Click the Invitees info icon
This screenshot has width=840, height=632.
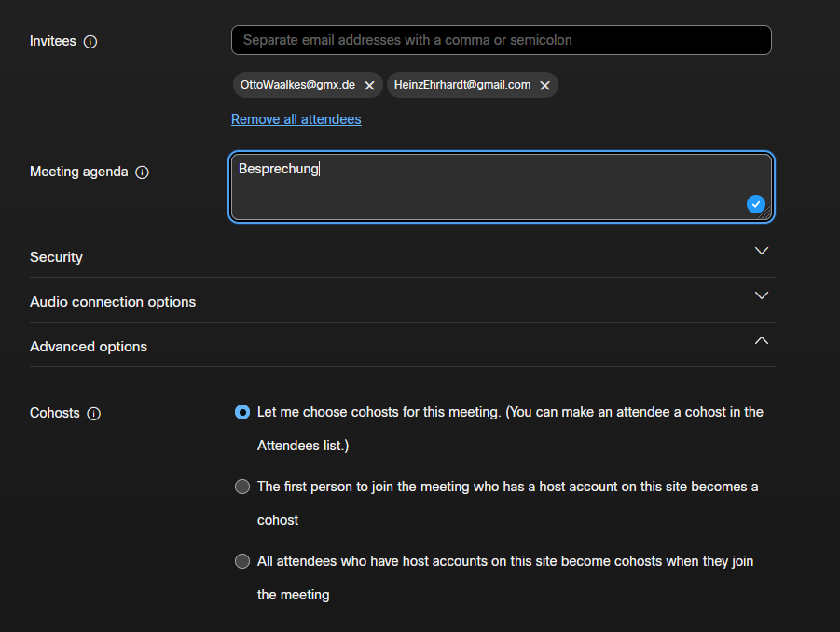tap(90, 42)
